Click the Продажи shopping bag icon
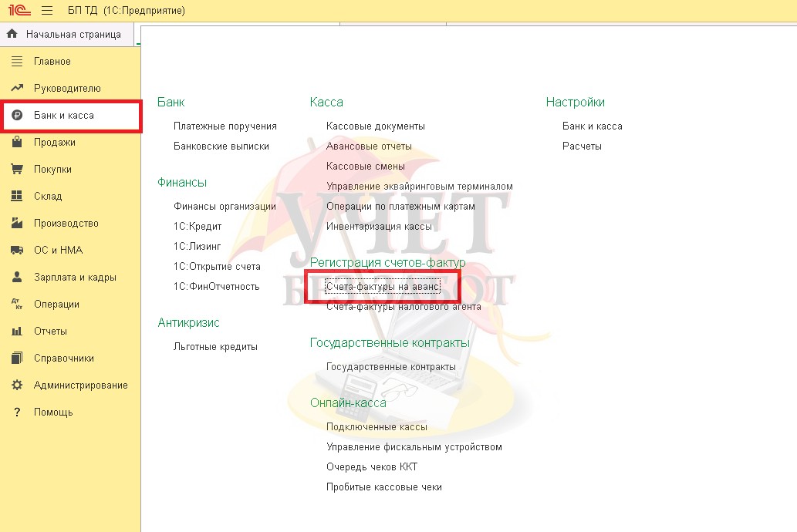This screenshot has width=797, height=532. (x=17, y=142)
